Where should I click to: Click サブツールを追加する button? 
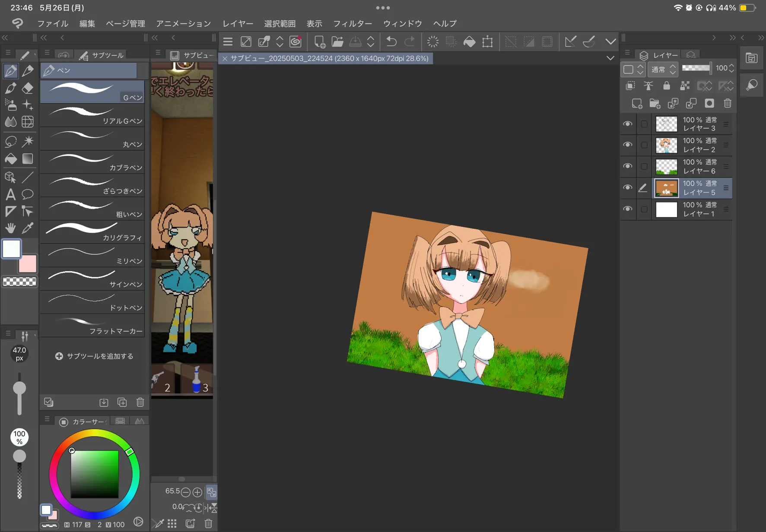point(94,356)
